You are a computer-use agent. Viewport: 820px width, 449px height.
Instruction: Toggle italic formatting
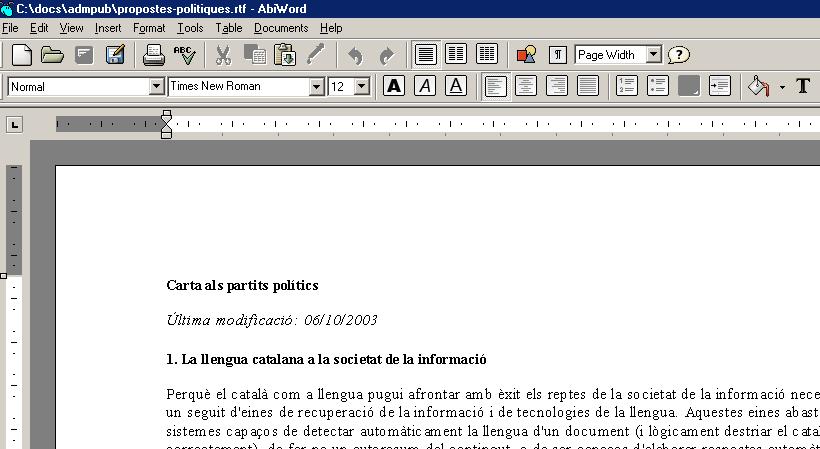(425, 86)
